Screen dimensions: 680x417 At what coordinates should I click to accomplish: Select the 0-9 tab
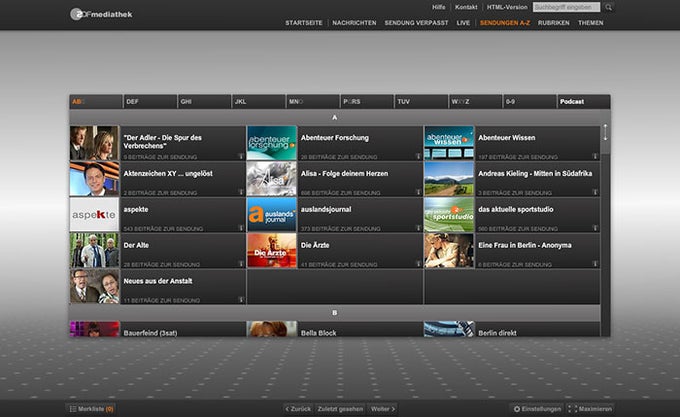pyautogui.click(x=530, y=102)
